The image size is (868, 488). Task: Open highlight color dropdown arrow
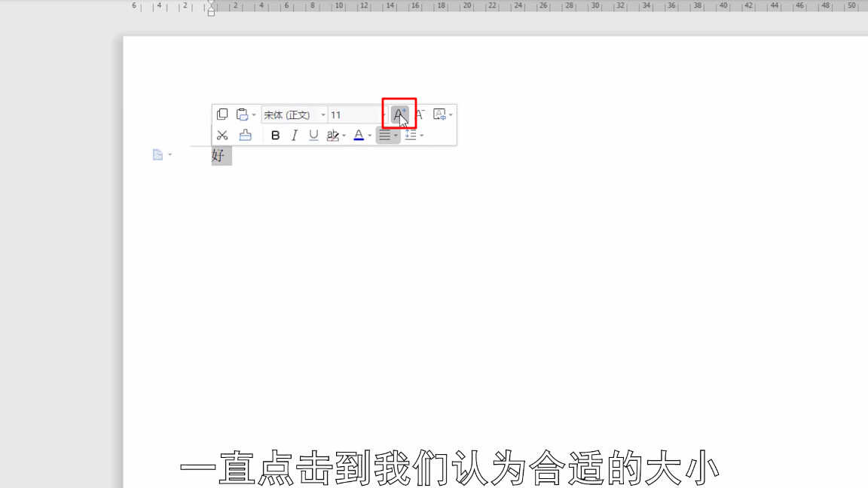click(x=344, y=136)
